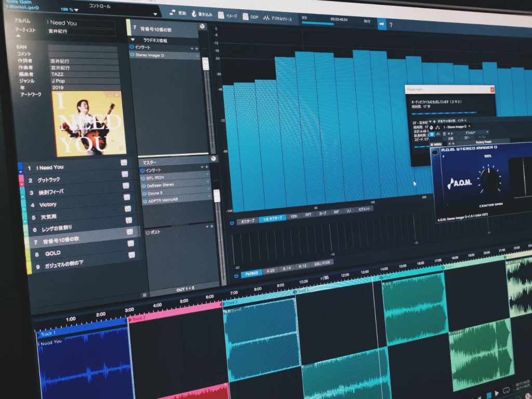Toggle plugin bypass in Stereo Imager window
Screen dimensions: 532x399
[432, 135]
